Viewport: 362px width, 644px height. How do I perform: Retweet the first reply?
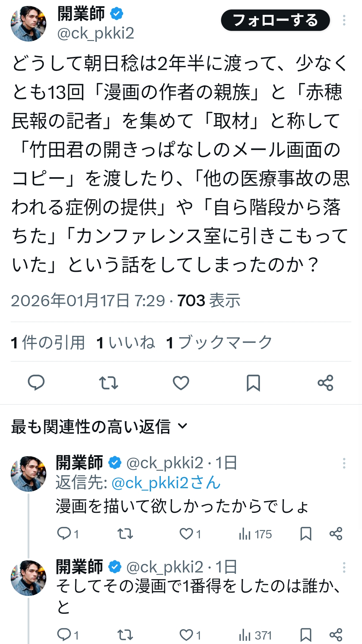125,534
